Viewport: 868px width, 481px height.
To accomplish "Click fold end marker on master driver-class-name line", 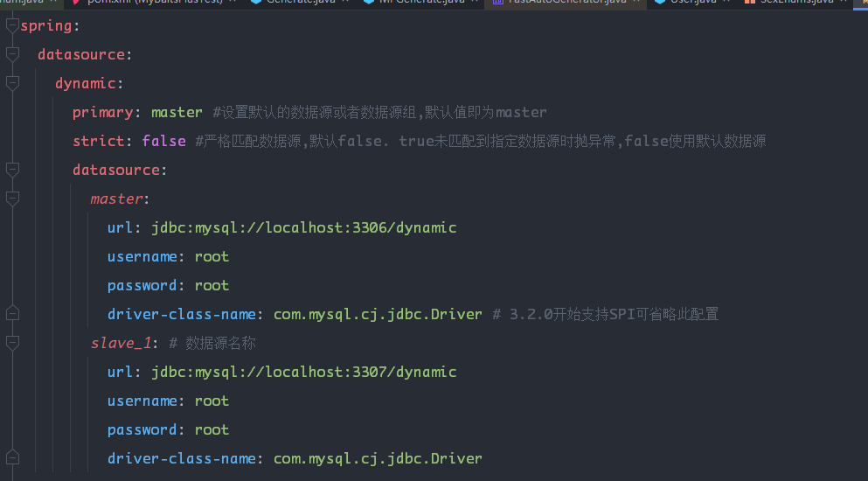I will click(x=11, y=314).
